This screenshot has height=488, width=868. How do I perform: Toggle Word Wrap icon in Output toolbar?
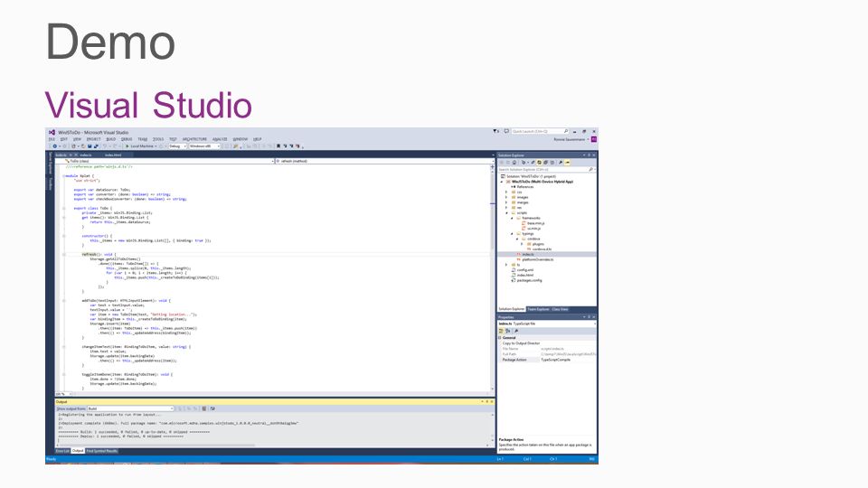tap(212, 408)
